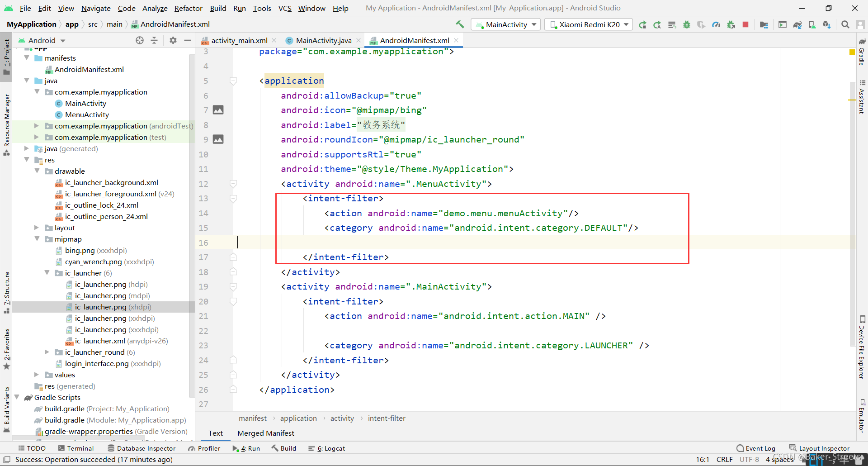This screenshot has width=868, height=466.
Task: Close the MainActivity.java tab
Action: (x=359, y=40)
